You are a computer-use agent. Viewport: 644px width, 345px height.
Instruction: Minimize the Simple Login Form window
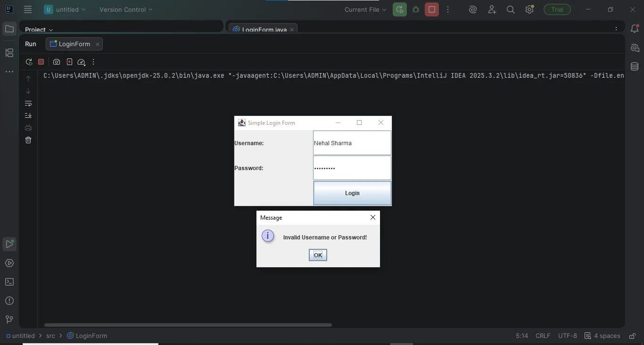[338, 123]
